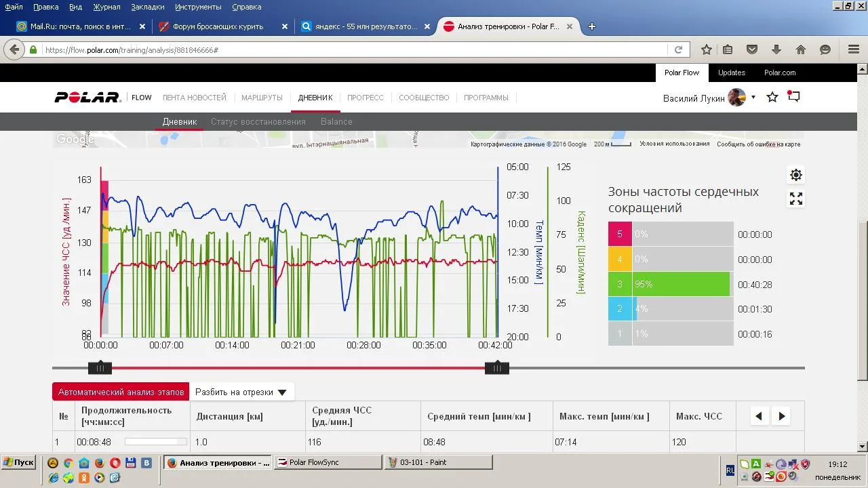Launch Opera from the quick launch bar
Image resolution: width=868 pixels, height=488 pixels.
115,463
